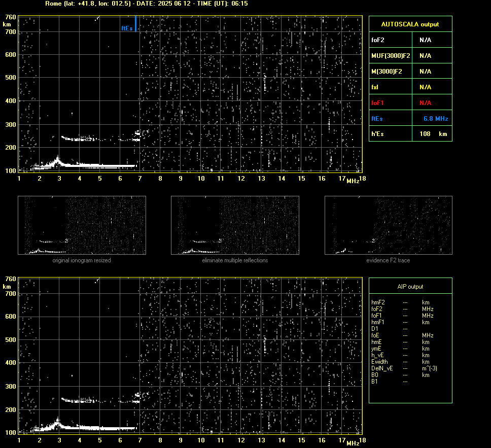The width and height of the screenshot is (491, 448).
Task: Click the '500' km axis label of the bottom ionogram
Action: pyautogui.click(x=10, y=339)
